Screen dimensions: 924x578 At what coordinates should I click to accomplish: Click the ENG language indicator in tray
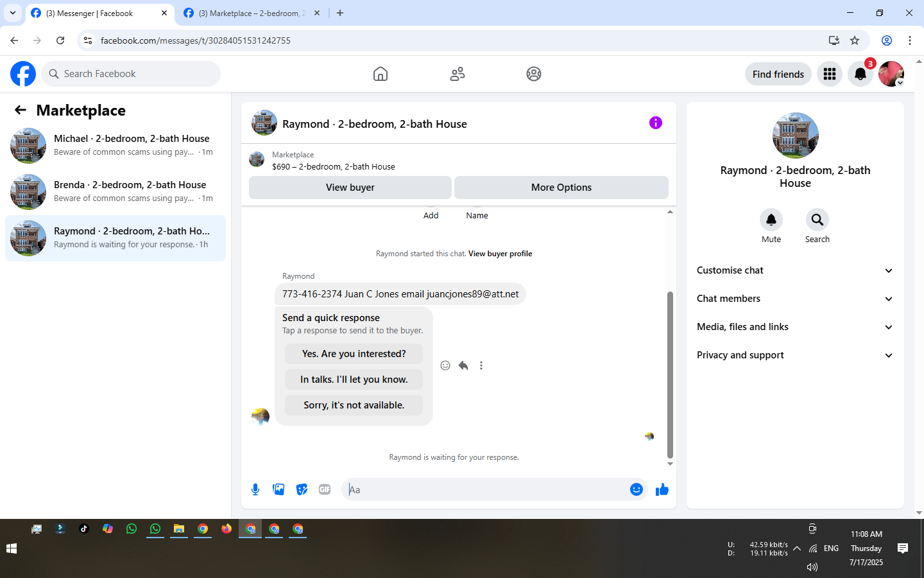831,548
